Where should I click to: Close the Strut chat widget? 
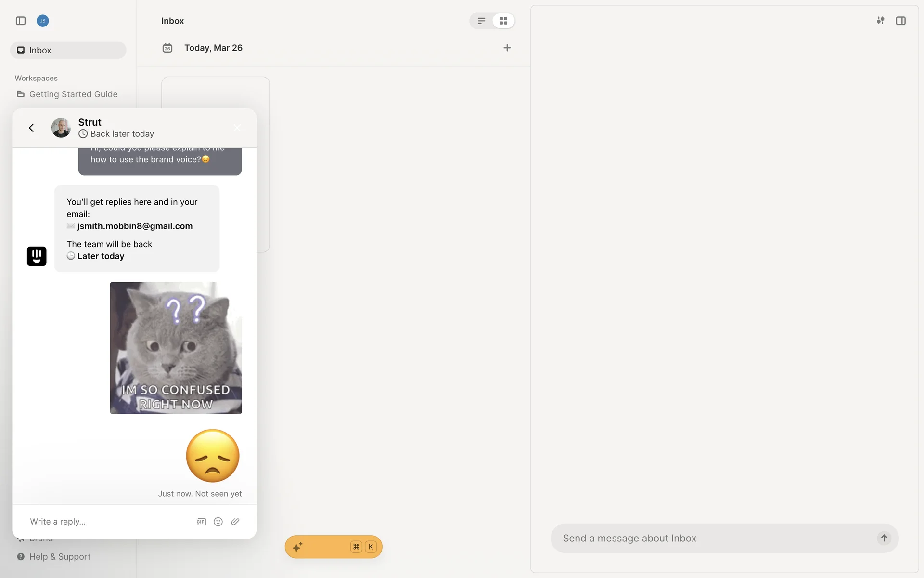(x=237, y=128)
